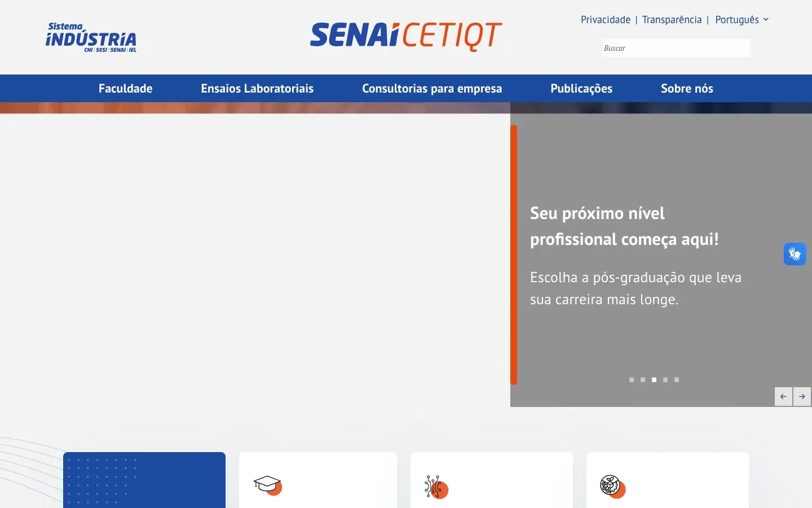Click the Sistema Indústria logo
812x508 pixels.
(x=91, y=38)
